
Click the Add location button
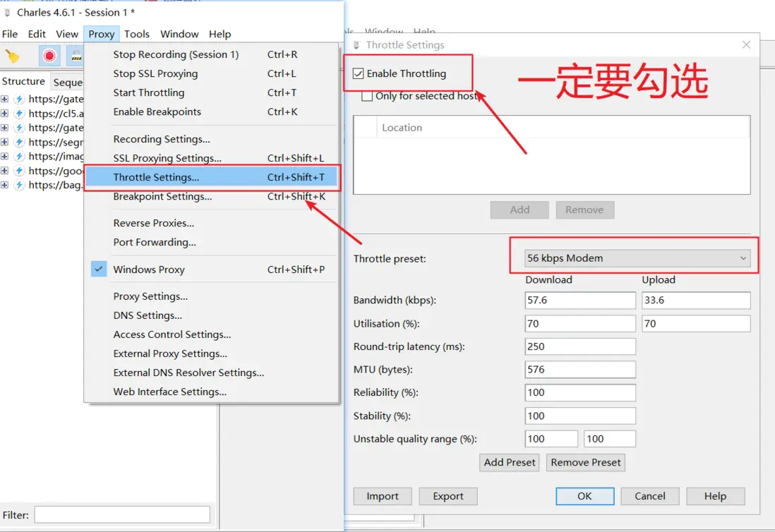point(519,210)
